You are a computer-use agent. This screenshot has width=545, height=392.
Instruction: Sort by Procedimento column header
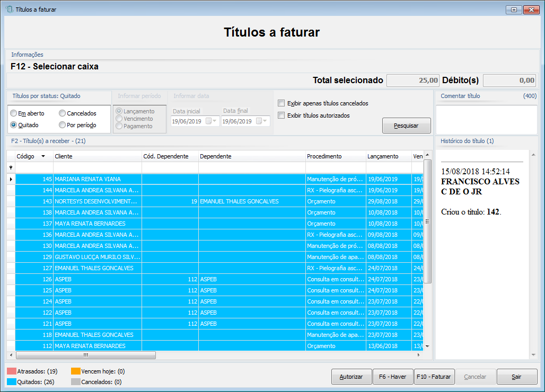(x=336, y=156)
